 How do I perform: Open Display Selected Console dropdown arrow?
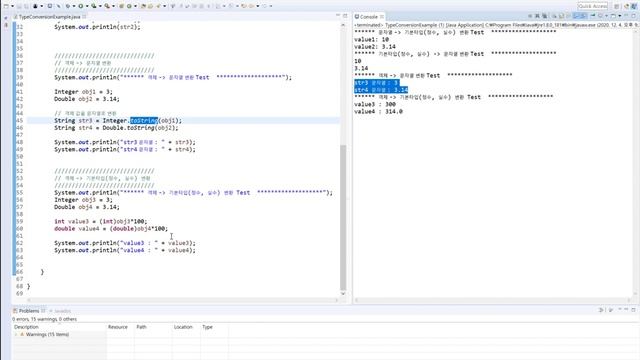pos(607,16)
